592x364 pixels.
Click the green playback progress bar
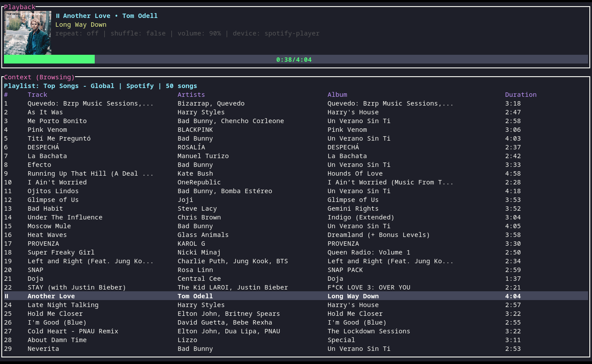(49, 59)
